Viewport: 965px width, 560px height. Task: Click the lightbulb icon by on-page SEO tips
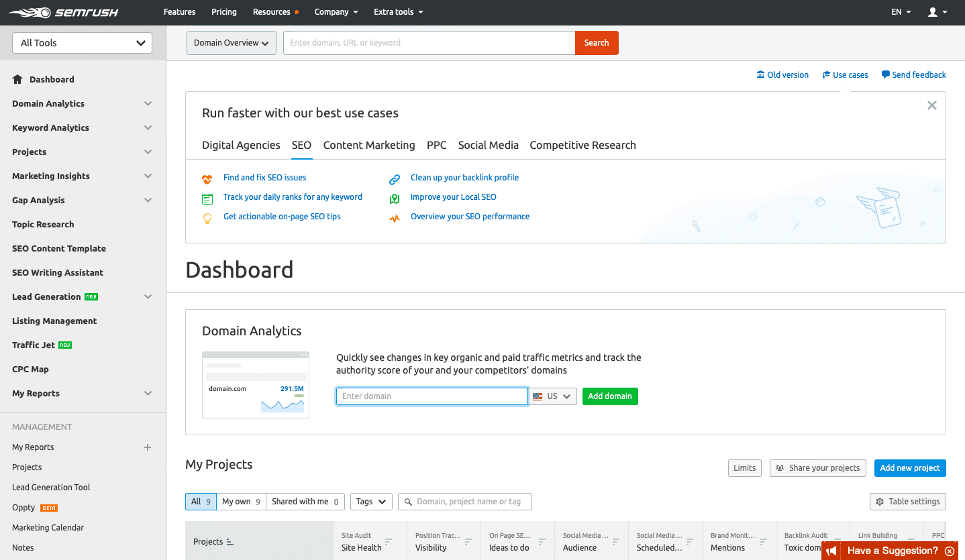(207, 218)
